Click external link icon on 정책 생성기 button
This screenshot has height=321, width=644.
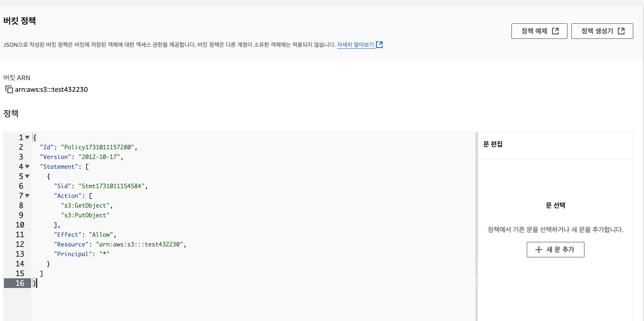point(621,31)
